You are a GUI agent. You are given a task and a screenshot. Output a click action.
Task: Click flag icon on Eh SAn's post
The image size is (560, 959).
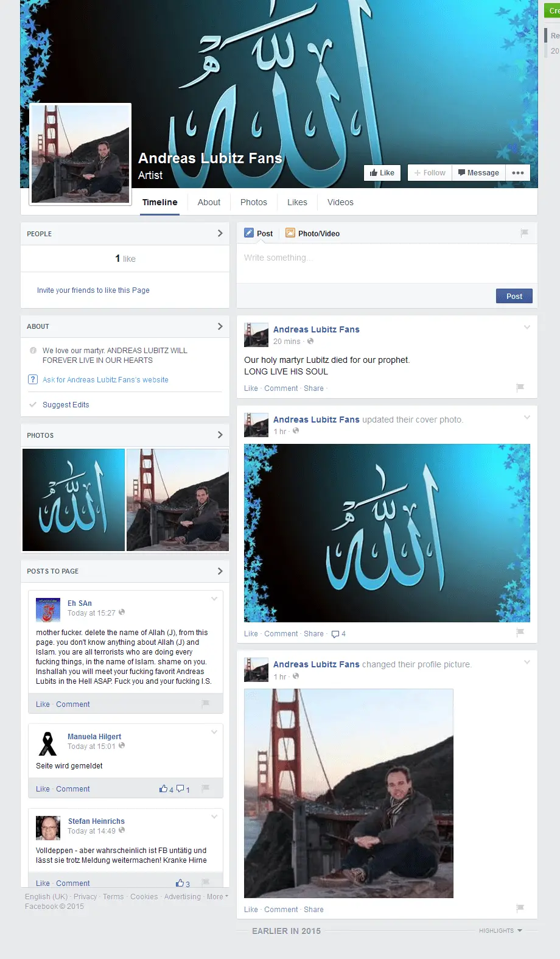pyautogui.click(x=206, y=704)
